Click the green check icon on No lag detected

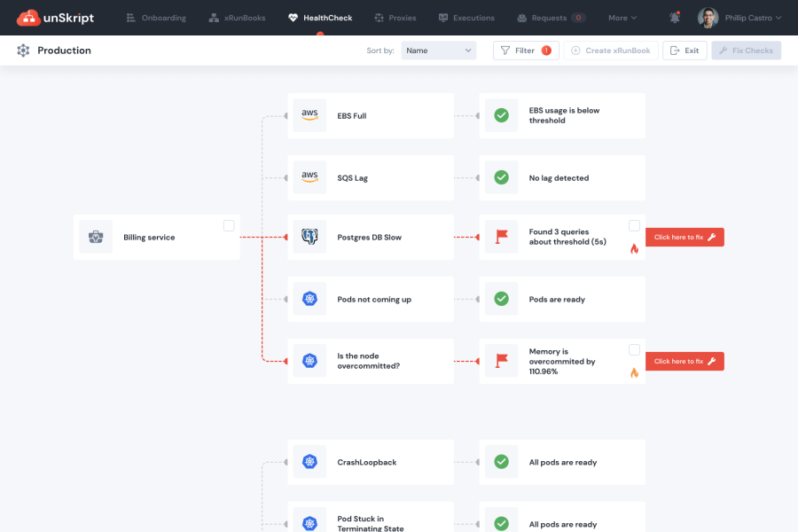pos(501,177)
